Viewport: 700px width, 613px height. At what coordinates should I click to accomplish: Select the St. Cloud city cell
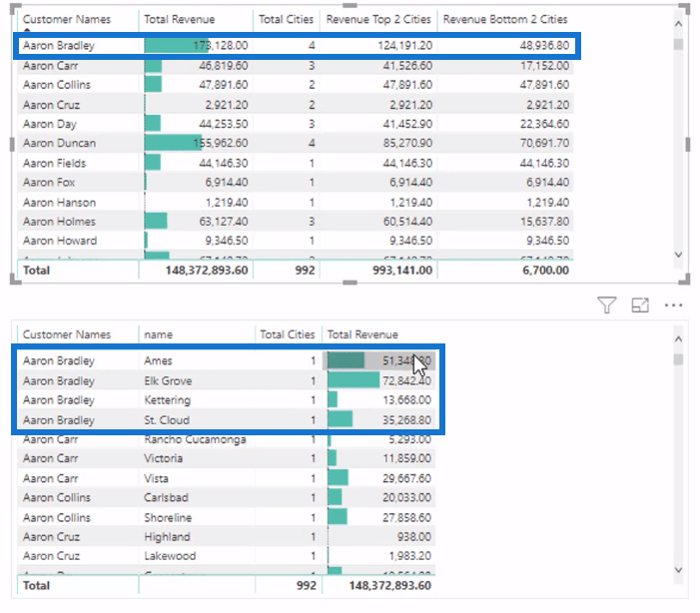(167, 420)
